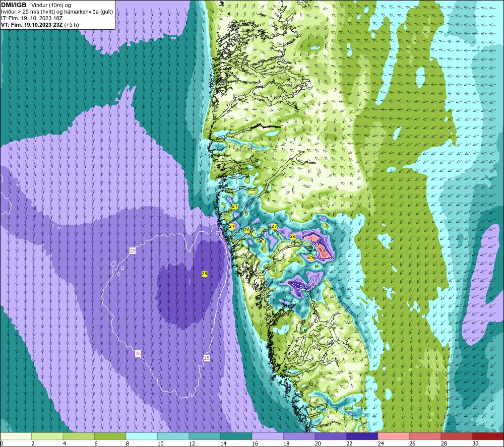Click the legend scale number 20

pos(318,443)
